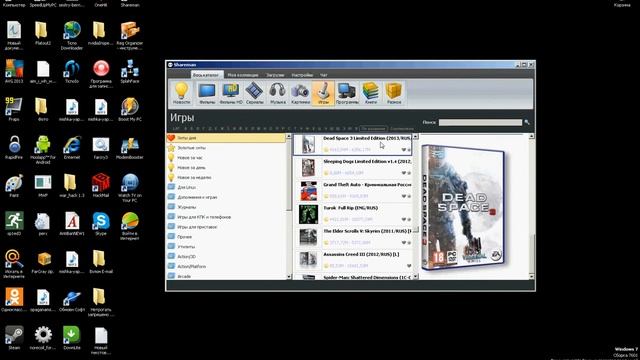The image size is (640, 360).
Task: Click the Grand Theft Auto cover thumbnail
Action: [308, 191]
